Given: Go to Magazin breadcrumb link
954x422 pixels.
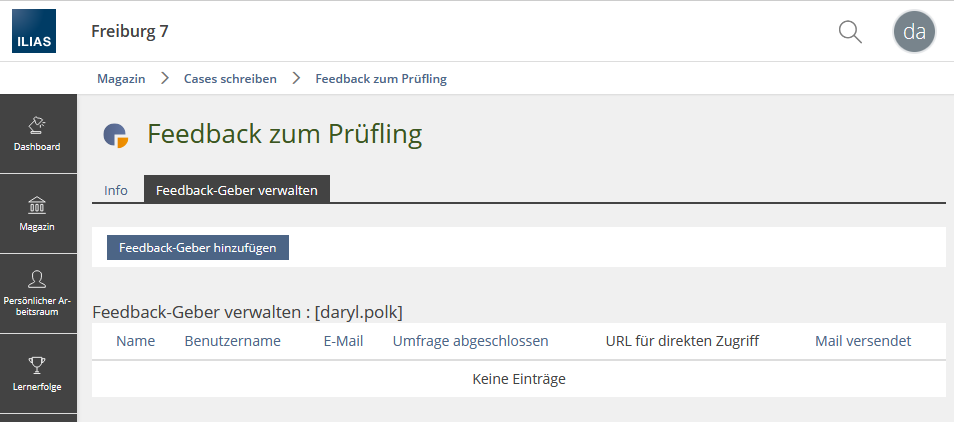Looking at the screenshot, I should pos(121,78).
